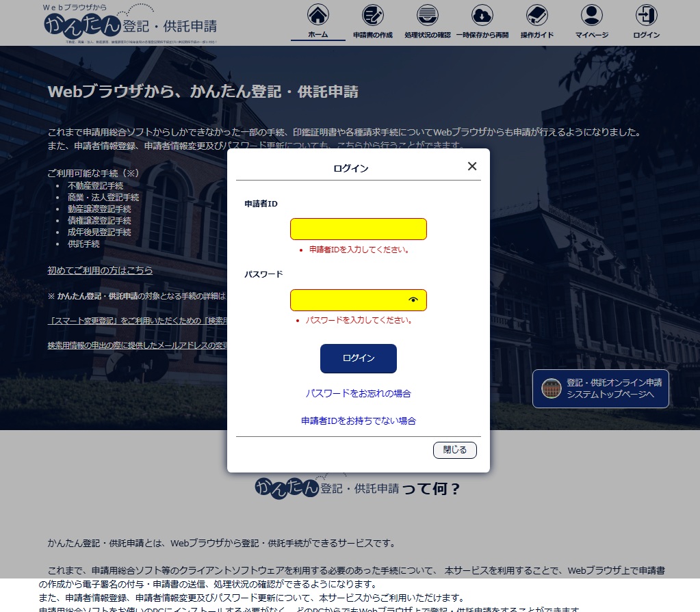Go to 登記・供託オンライン申請システムトップページへ

tap(600, 388)
